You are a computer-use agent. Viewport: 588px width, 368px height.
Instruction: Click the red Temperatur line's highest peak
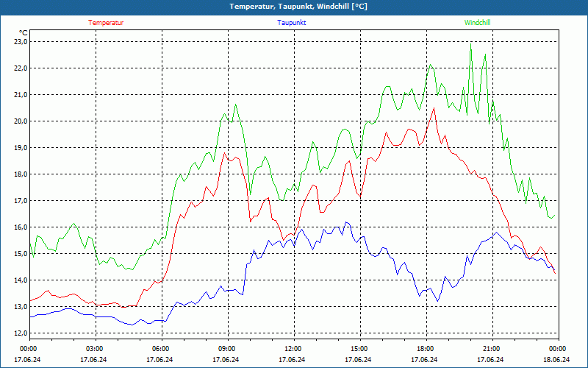(434, 108)
